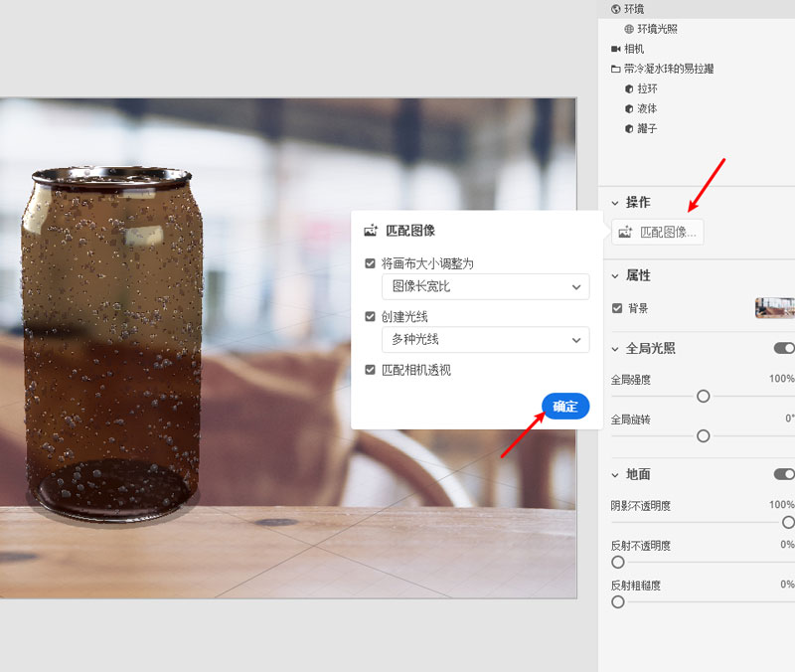The width and height of the screenshot is (795, 672).
Task: Turn off the 地面 toggle switch
Action: (784, 474)
